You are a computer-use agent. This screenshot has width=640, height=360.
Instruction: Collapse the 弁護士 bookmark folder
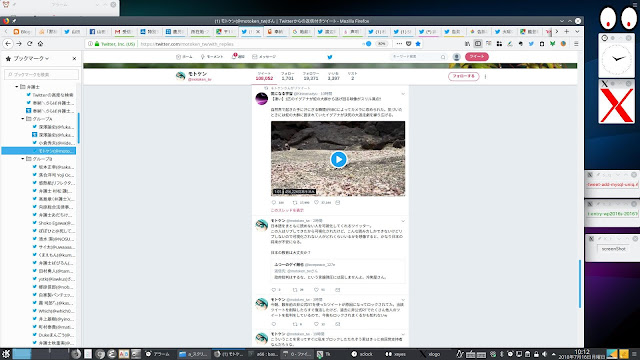[17, 87]
